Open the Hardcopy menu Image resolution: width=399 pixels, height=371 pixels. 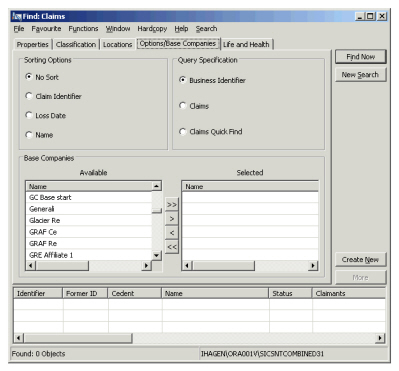click(x=152, y=29)
